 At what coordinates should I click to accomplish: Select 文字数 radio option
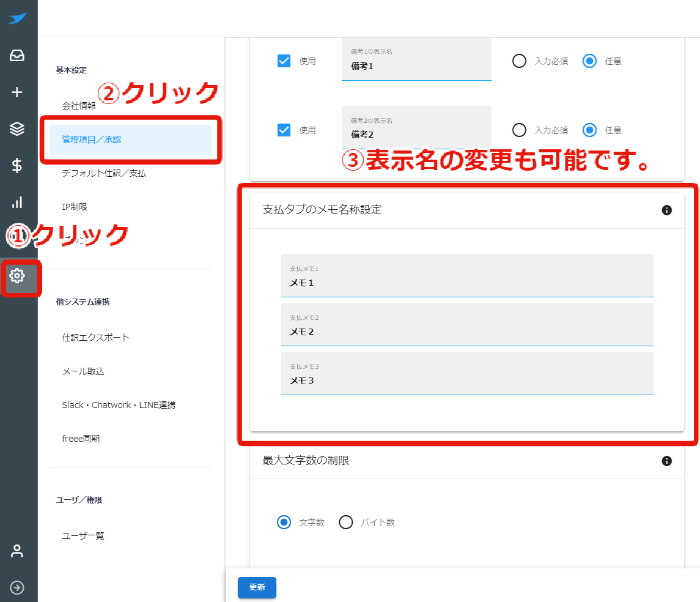pyautogui.click(x=284, y=522)
